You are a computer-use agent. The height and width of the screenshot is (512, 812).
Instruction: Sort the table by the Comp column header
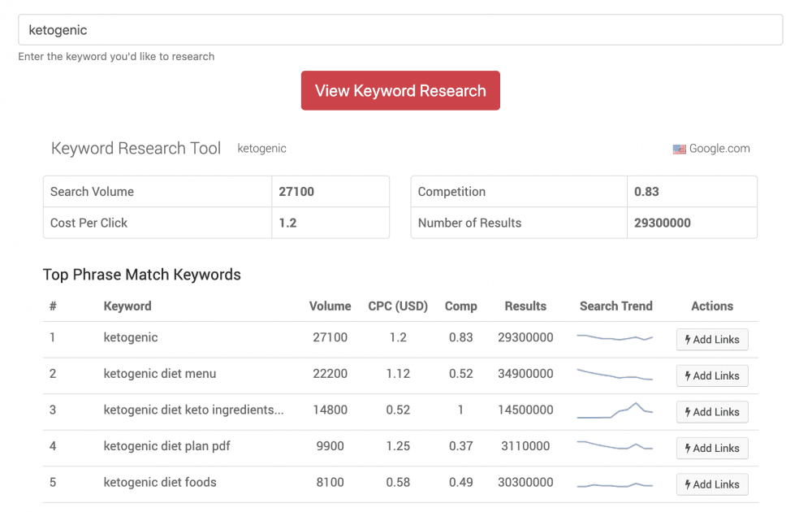pos(460,306)
